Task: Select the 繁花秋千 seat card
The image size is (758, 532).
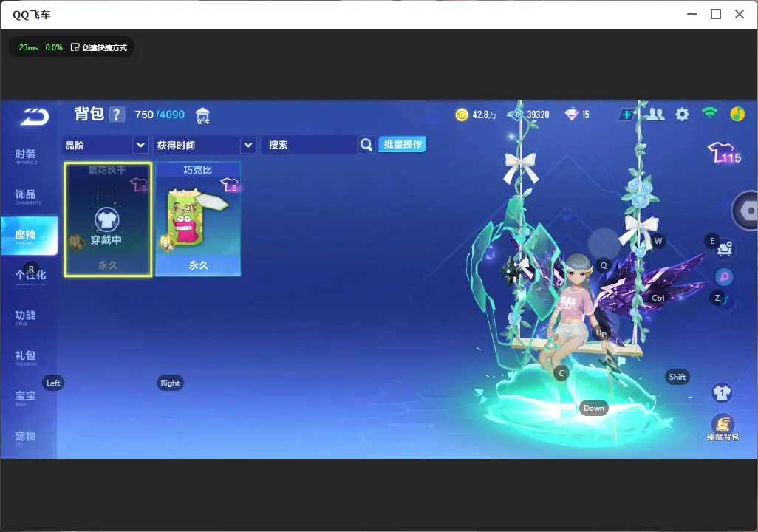Action: click(108, 219)
